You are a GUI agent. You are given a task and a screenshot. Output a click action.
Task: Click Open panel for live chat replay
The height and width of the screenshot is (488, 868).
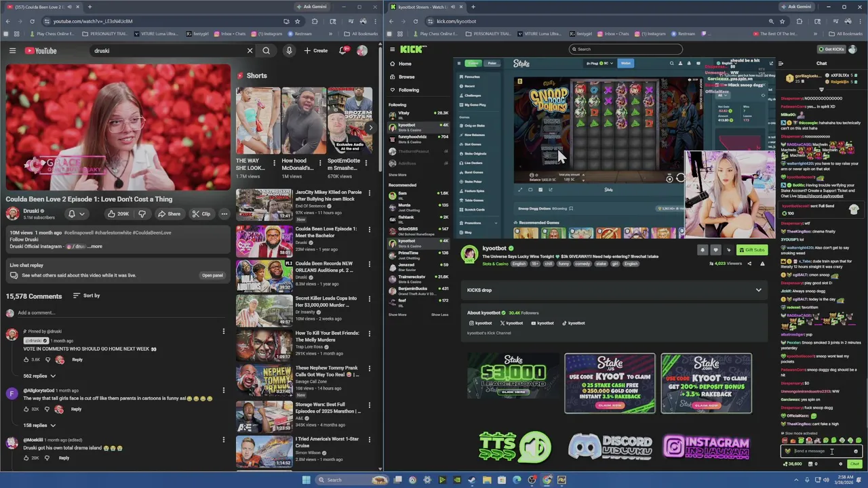tap(212, 275)
